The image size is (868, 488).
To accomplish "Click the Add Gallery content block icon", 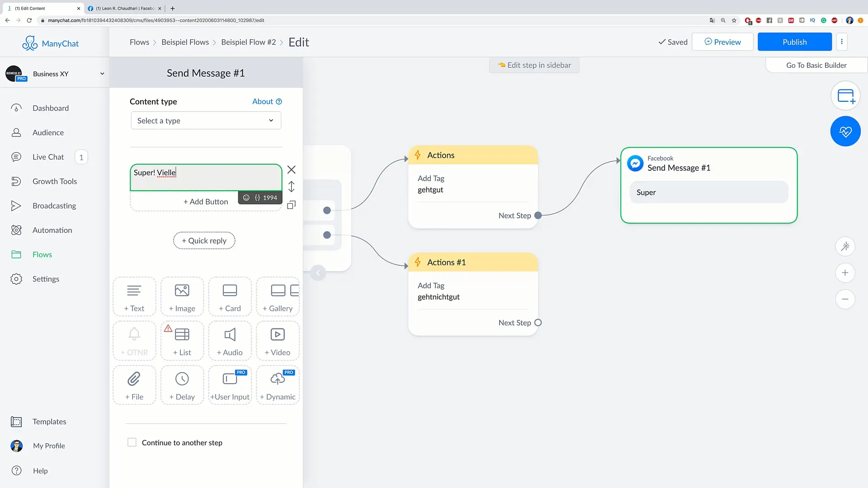I will pyautogui.click(x=278, y=296).
